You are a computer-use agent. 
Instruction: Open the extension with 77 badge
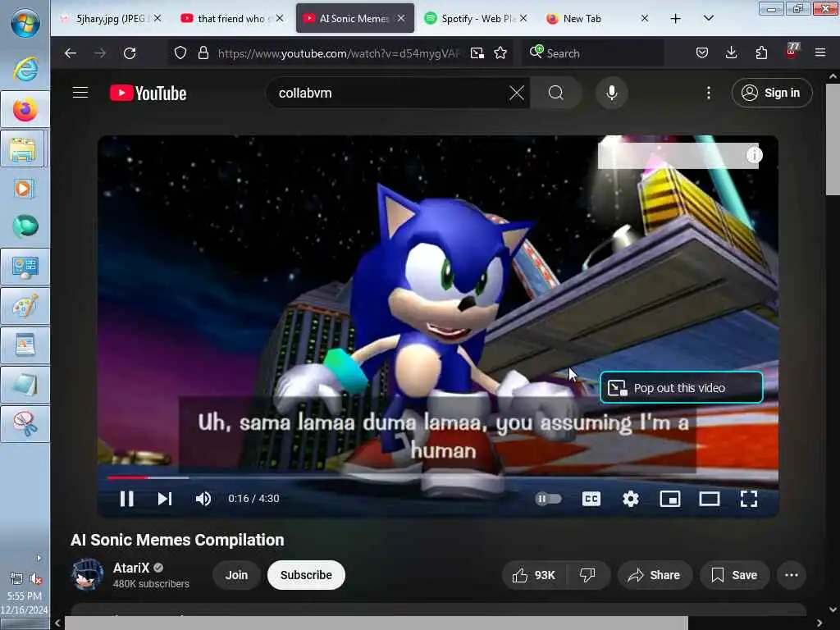click(792, 52)
